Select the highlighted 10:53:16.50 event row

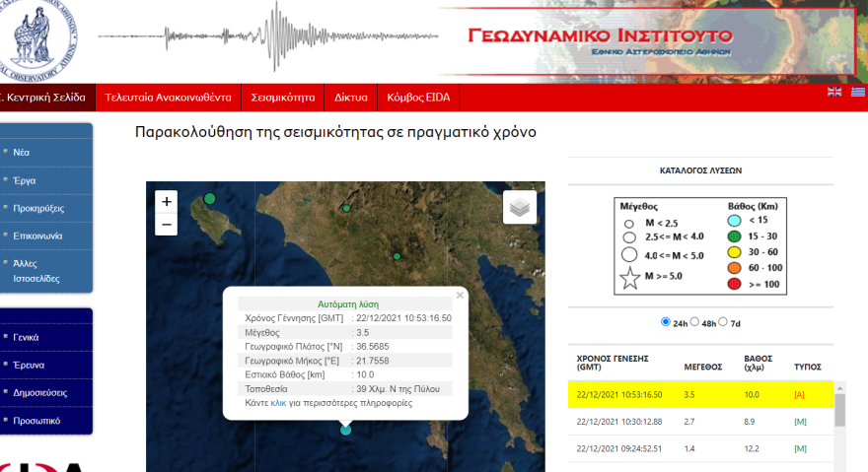700,394
